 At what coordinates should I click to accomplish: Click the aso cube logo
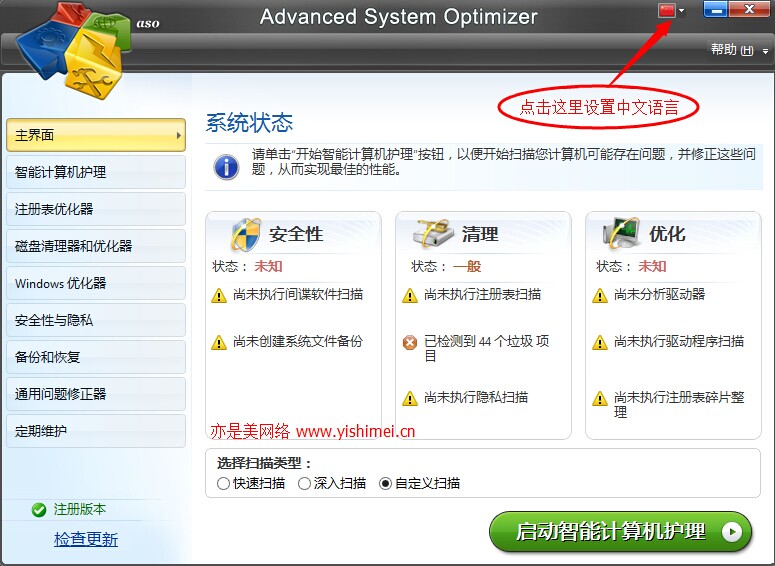point(74,49)
